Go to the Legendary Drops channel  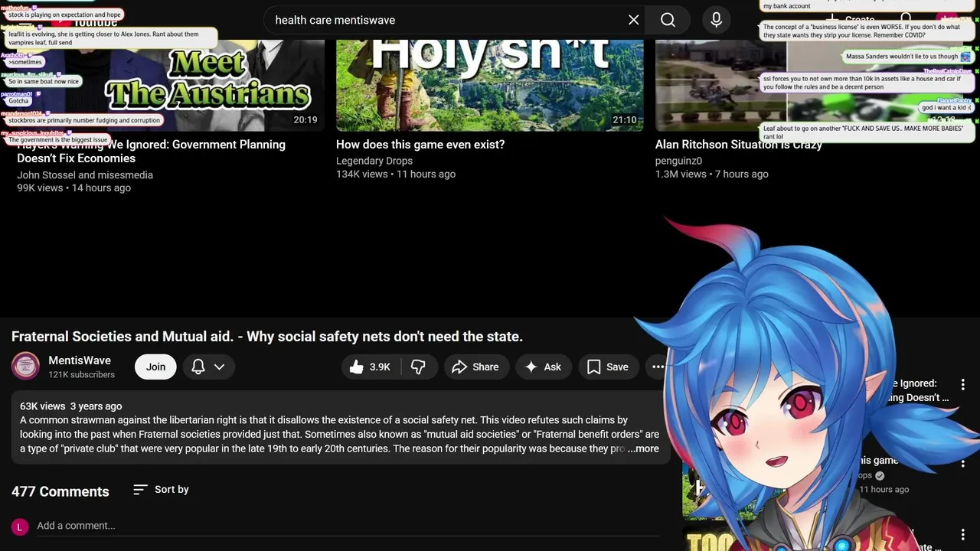click(374, 161)
